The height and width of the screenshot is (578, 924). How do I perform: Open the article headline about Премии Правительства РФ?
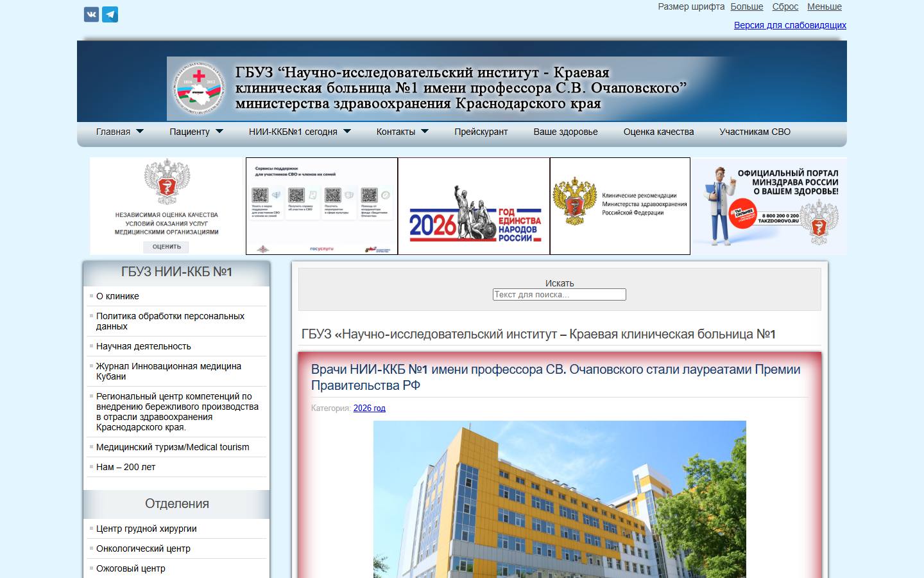(x=556, y=377)
